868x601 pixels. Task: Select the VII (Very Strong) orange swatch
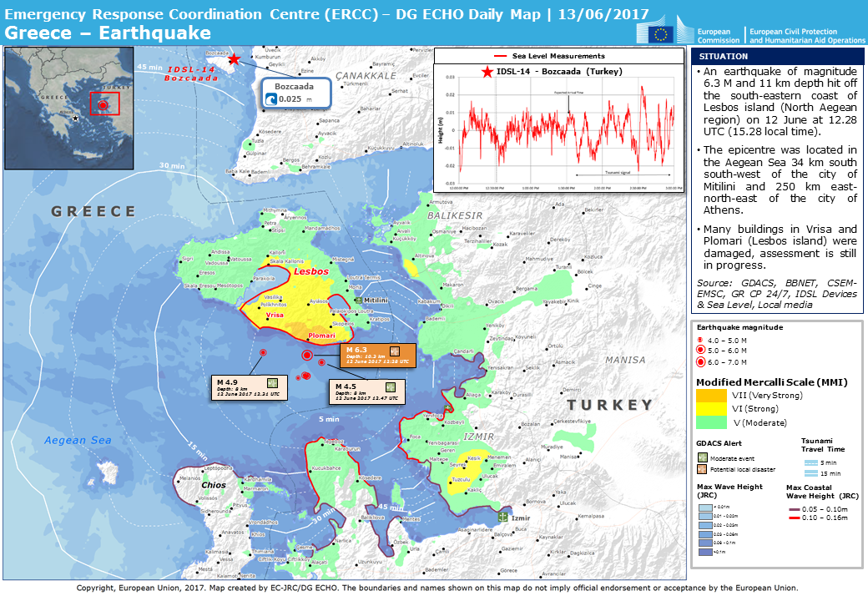[711, 395]
